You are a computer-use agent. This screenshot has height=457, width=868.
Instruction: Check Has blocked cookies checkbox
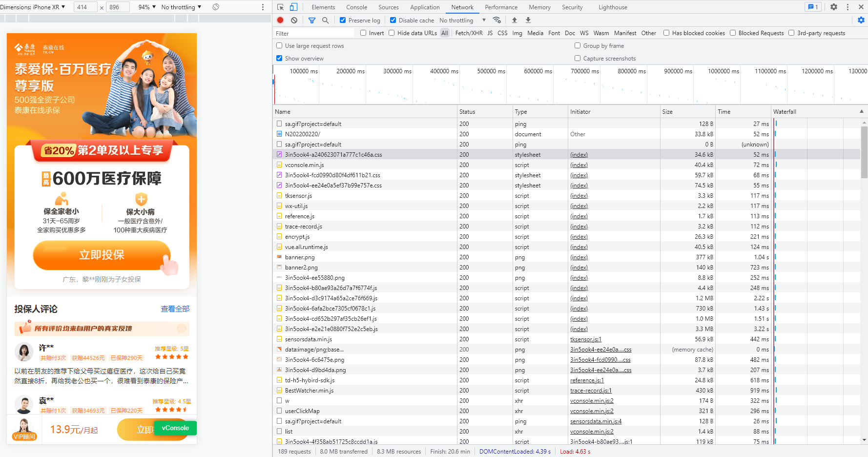[666, 33]
